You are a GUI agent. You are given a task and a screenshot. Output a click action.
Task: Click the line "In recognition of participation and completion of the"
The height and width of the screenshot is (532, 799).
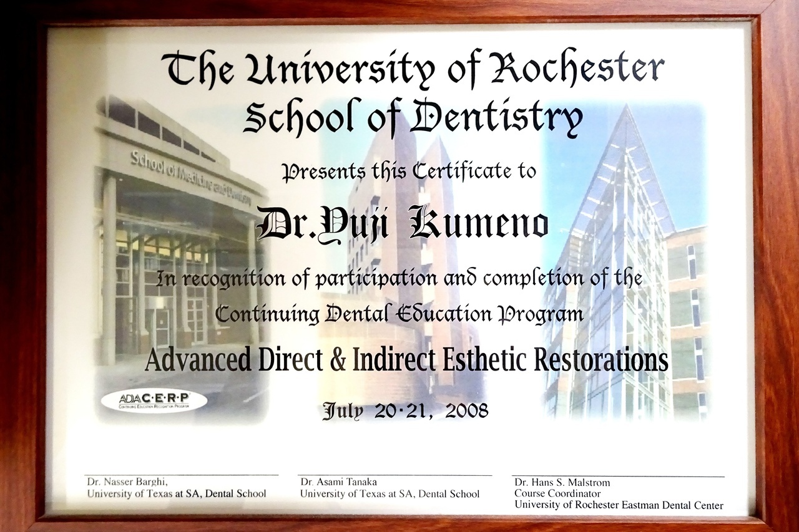pyautogui.click(x=399, y=278)
